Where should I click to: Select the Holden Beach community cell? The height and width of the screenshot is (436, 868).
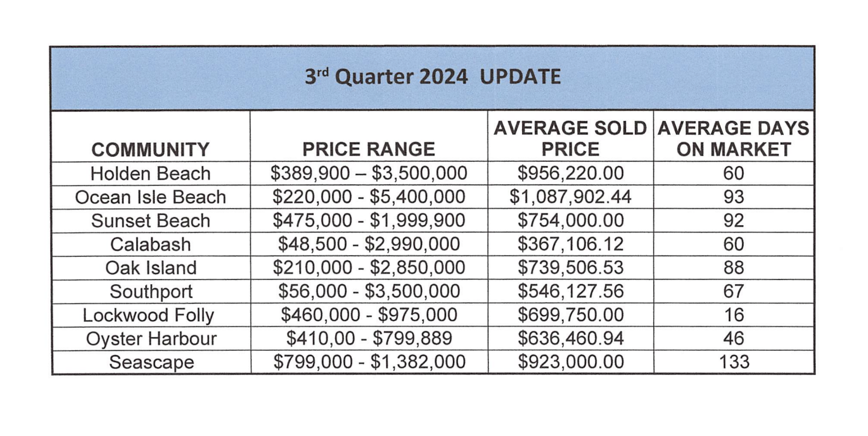(x=151, y=174)
